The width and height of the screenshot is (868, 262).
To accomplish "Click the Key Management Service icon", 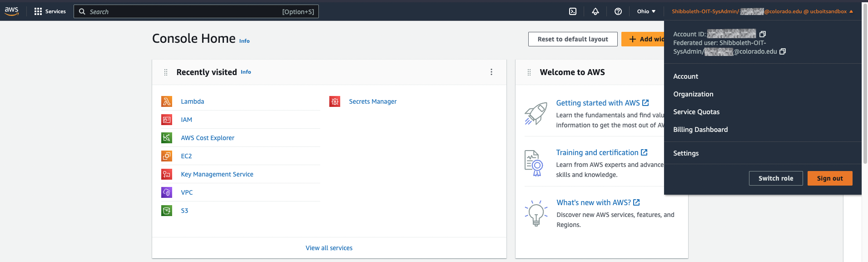I will coord(167,174).
